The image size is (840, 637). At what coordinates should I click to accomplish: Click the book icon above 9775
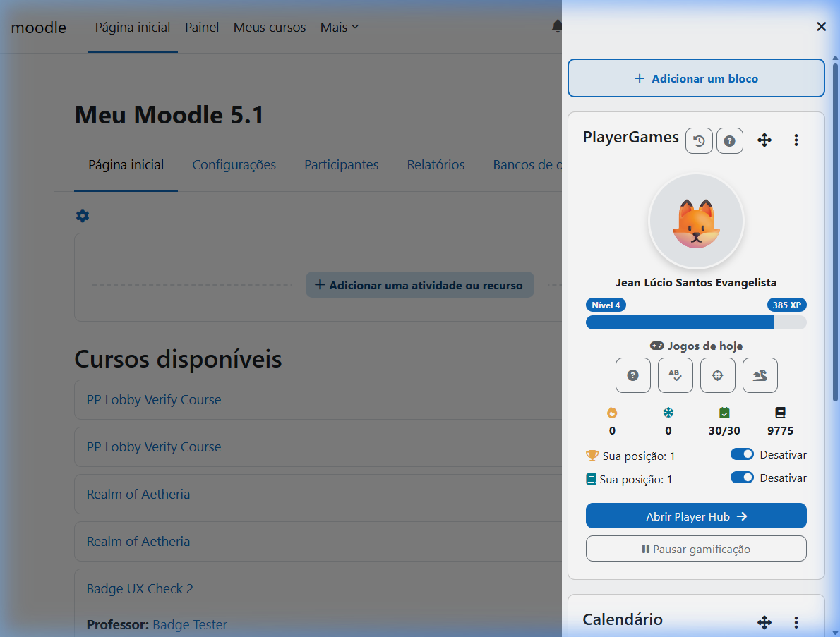pyautogui.click(x=780, y=413)
